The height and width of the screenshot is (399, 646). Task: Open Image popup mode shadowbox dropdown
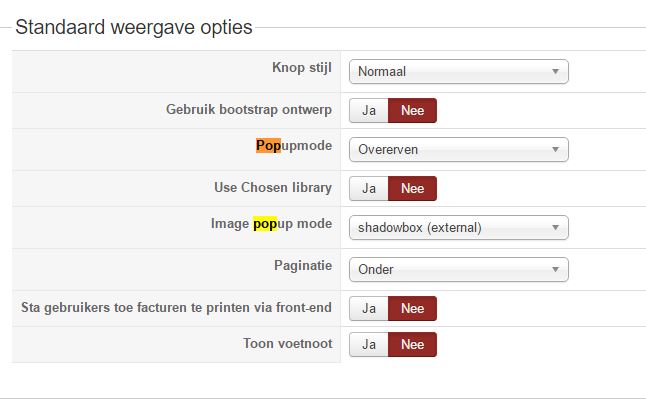coord(459,228)
